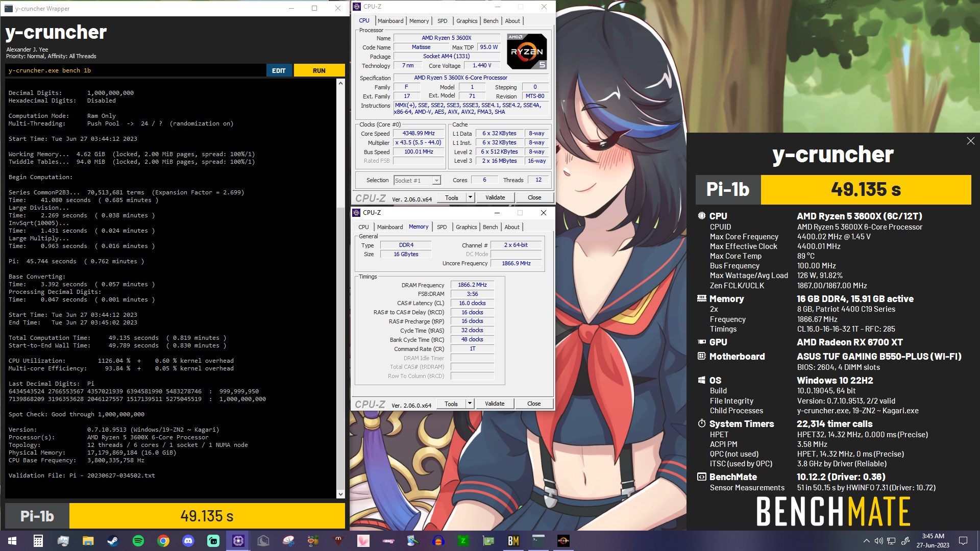The image size is (980, 551).
Task: Click the EDIT button in y-cruncher Wrapper
Action: (279, 70)
